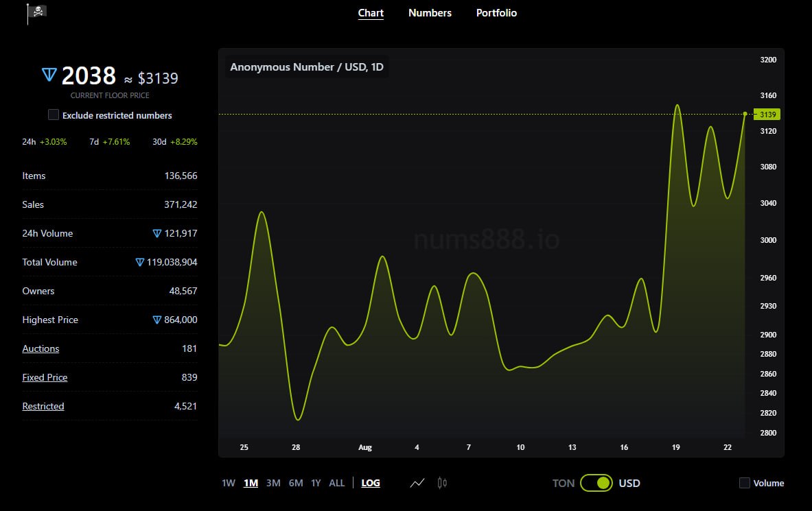The image size is (812, 511).
Task: Open the Portfolio tab
Action: click(496, 13)
